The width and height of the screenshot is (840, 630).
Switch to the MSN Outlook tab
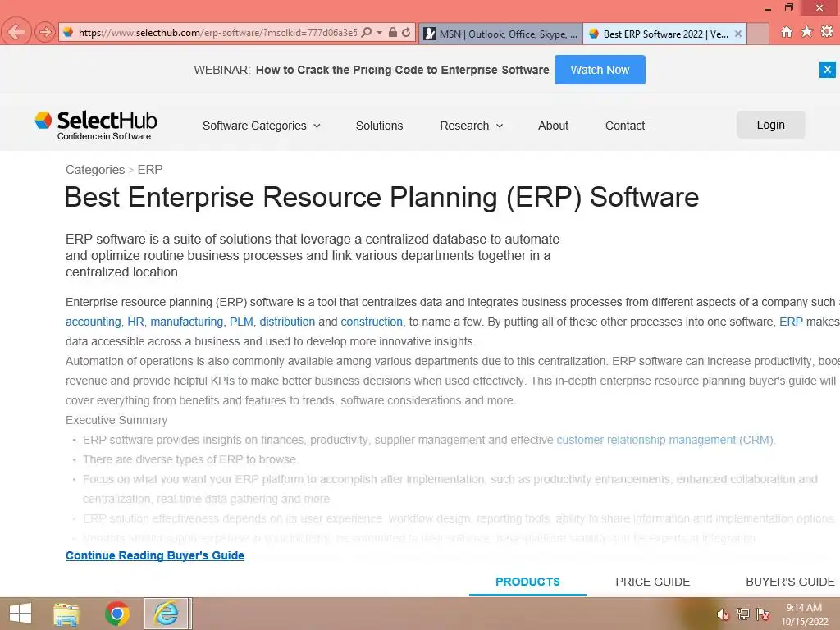click(x=500, y=34)
